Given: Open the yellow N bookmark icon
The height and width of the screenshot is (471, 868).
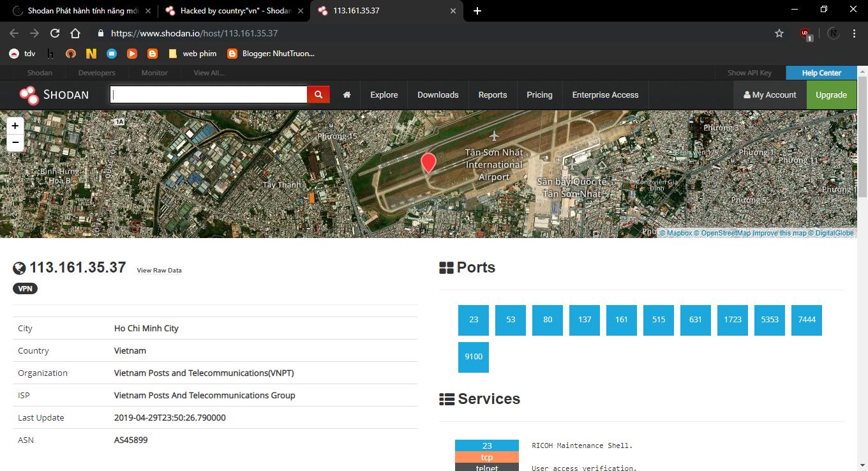Looking at the screenshot, I should [91, 54].
